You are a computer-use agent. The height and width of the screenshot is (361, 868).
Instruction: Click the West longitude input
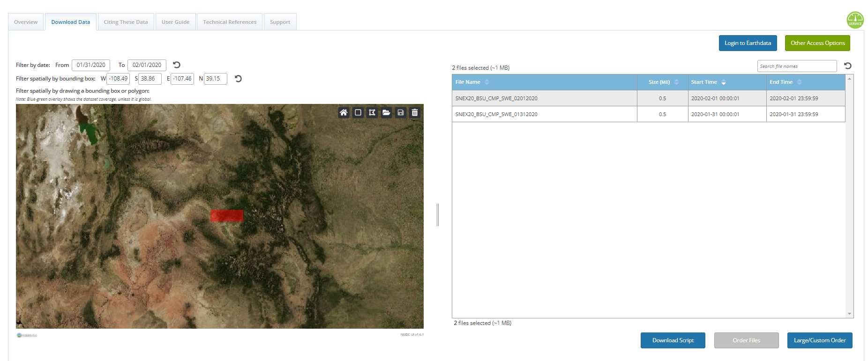tap(119, 79)
